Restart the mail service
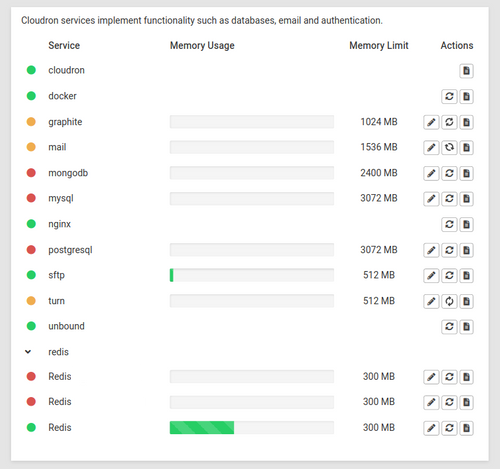Screen dimensions: 500x469 click(x=449, y=147)
